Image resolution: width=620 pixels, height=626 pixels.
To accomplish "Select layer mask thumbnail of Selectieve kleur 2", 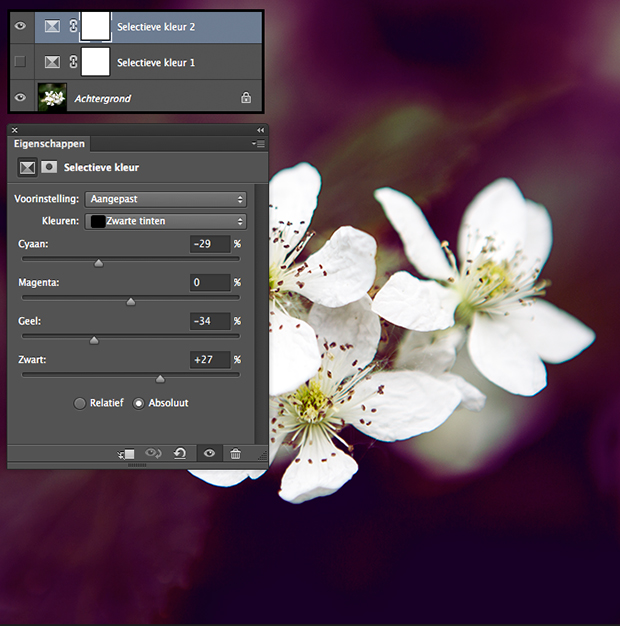I will tap(95, 26).
